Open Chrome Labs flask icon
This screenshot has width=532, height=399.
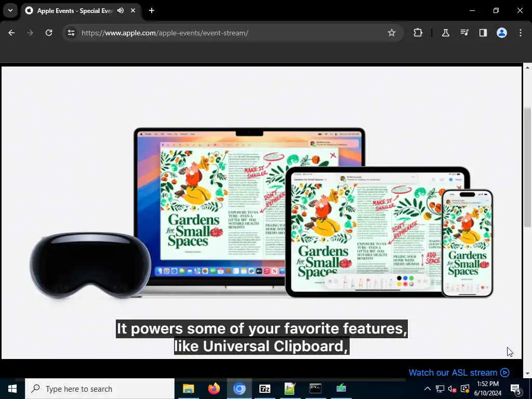[445, 33]
